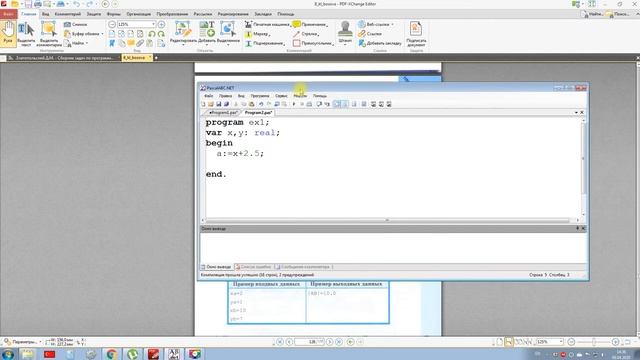Click the zoom in plus button
Screen dimensions: 640x360
162,24
